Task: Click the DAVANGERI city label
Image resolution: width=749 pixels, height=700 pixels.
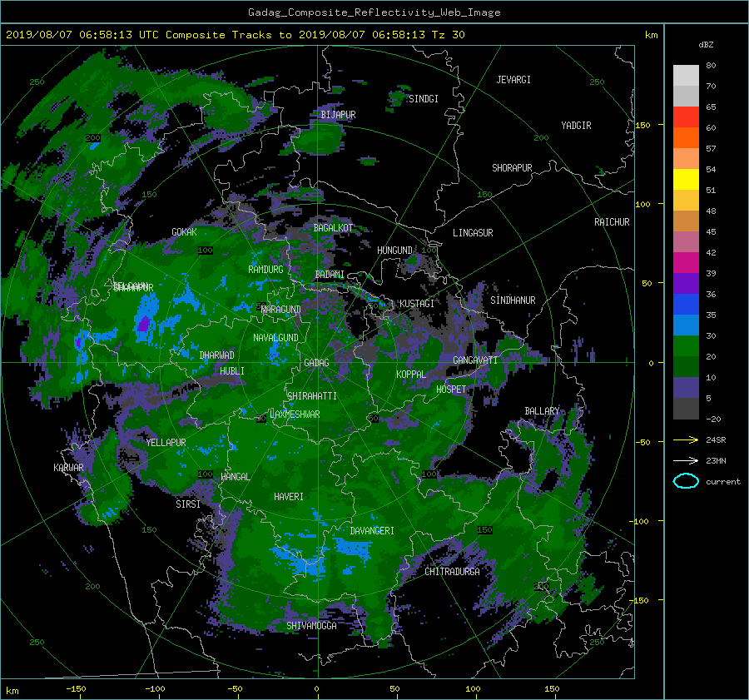Action: click(372, 531)
